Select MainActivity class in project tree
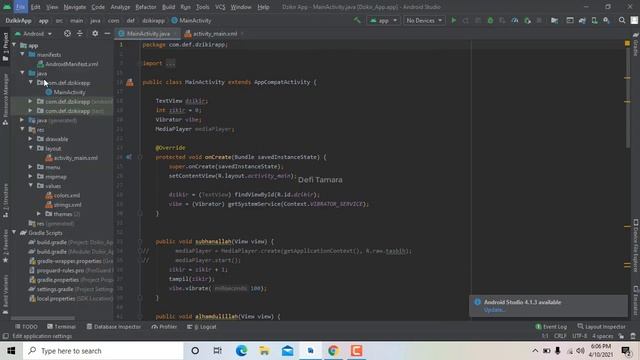 pyautogui.click(x=65, y=92)
